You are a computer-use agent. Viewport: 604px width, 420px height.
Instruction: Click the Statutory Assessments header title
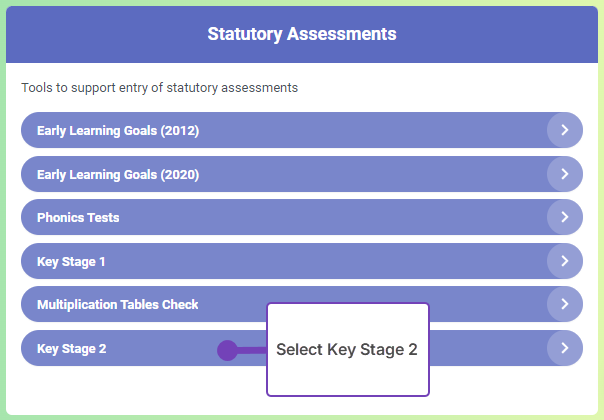302,34
